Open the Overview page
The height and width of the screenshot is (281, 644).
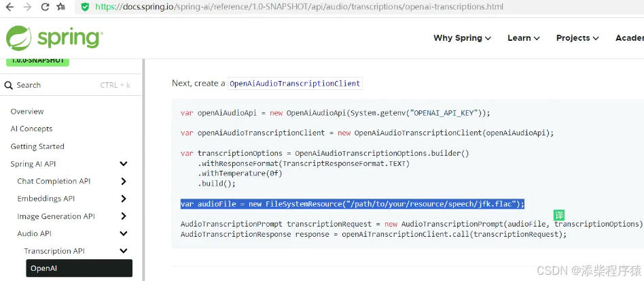click(x=27, y=112)
